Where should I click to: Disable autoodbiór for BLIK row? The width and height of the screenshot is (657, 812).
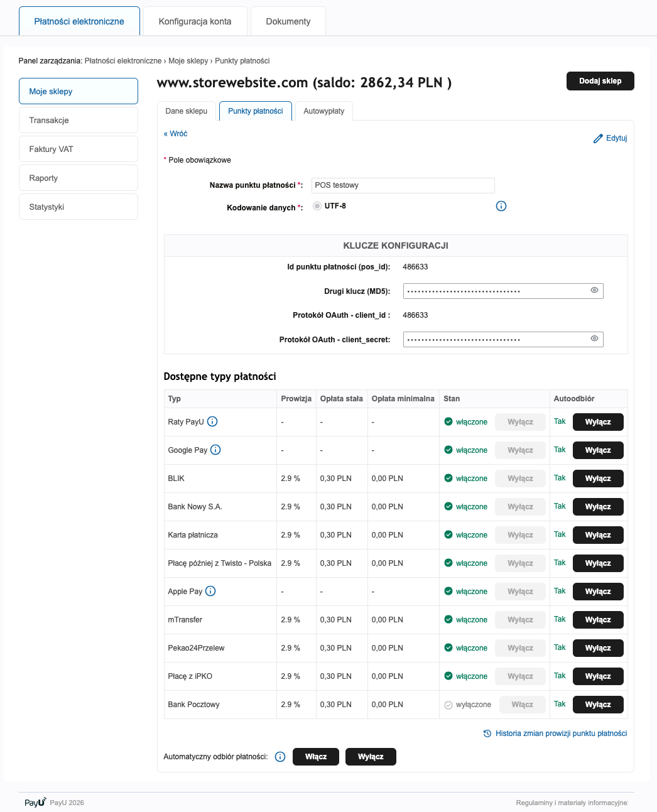[x=598, y=479]
